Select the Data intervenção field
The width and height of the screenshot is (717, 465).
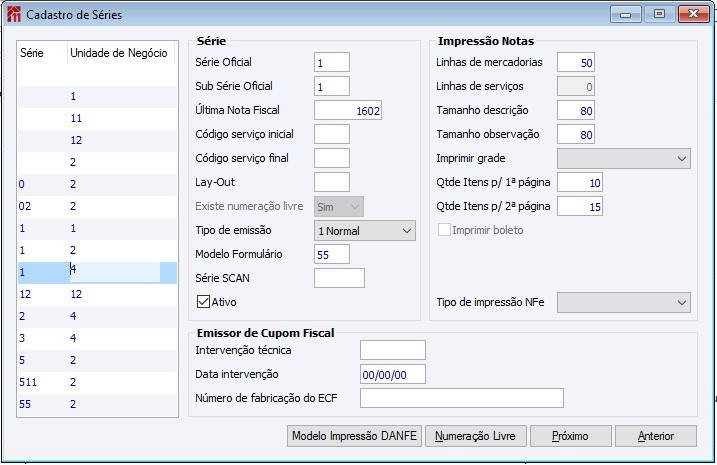(x=392, y=374)
